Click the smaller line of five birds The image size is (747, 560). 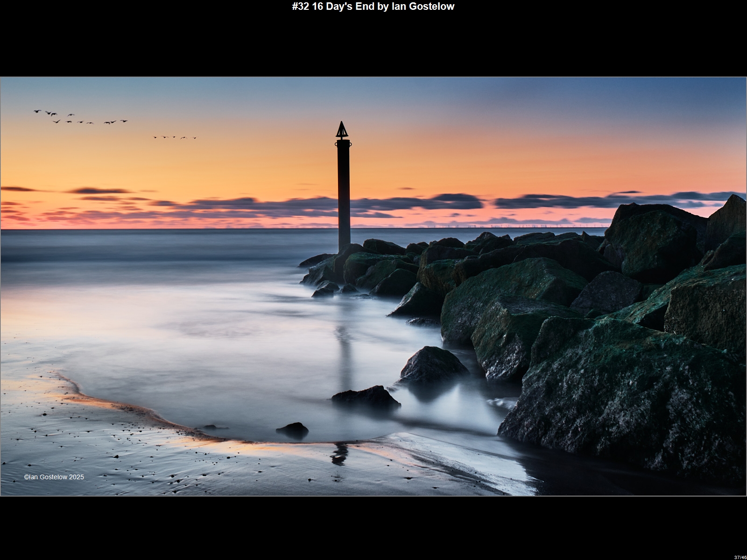175,137
